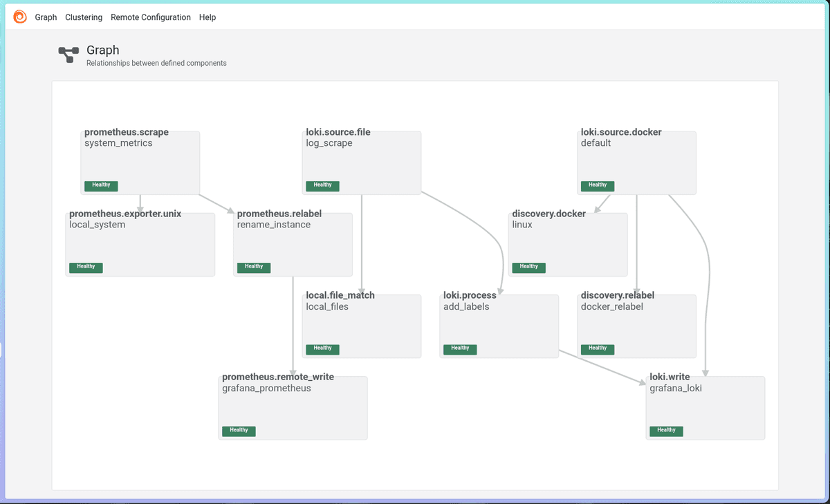Click Healthy badge on grafana_loki node

pyautogui.click(x=666, y=431)
